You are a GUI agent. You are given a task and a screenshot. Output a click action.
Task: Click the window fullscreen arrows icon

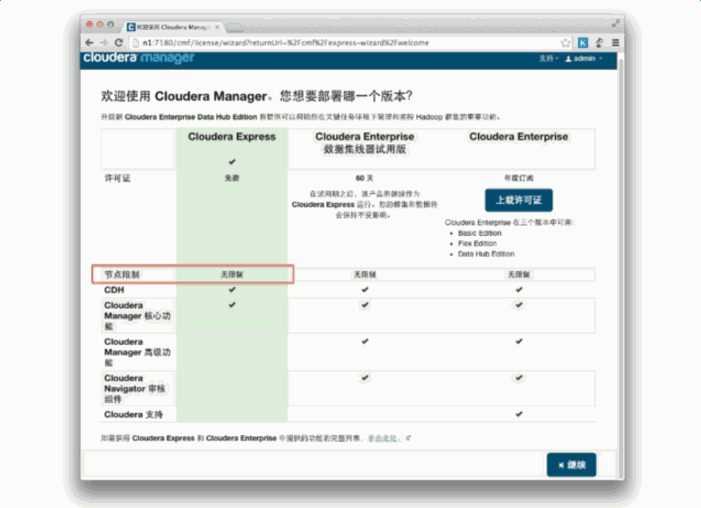616,23
